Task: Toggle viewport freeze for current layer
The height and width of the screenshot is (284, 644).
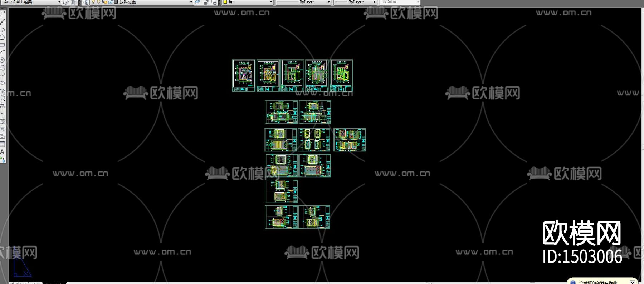Action: tap(104, 2)
